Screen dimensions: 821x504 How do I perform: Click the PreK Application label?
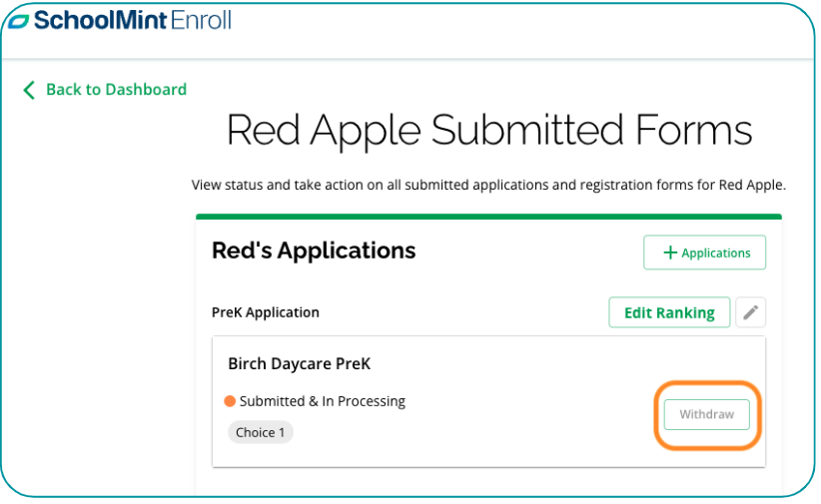pos(265,312)
